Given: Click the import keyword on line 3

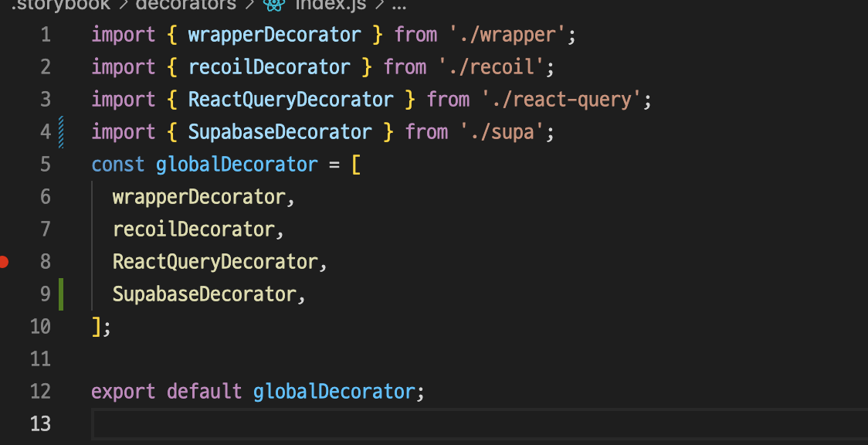Looking at the screenshot, I should (124, 100).
